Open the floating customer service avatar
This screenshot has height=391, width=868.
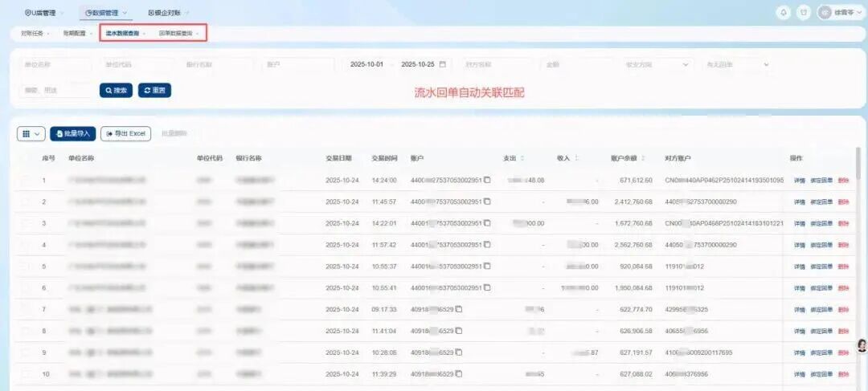click(x=862, y=345)
